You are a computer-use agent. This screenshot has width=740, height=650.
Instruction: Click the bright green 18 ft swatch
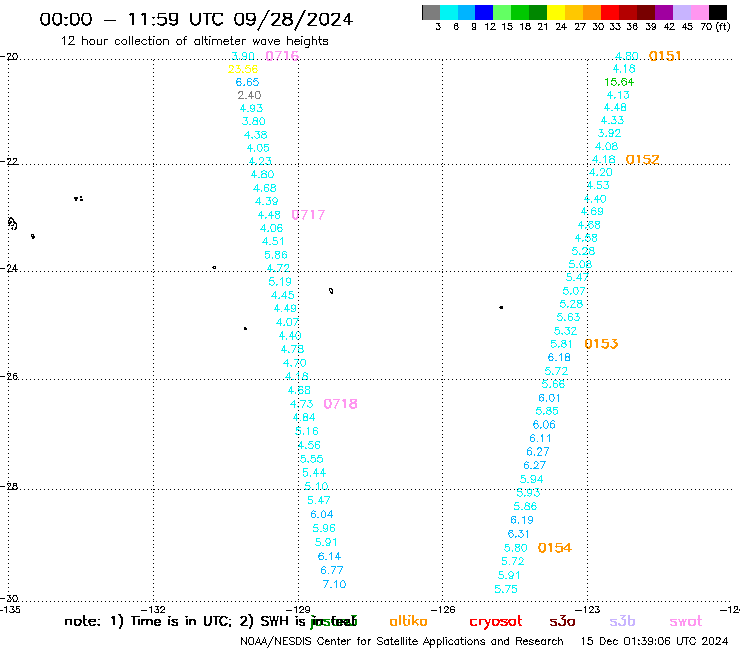click(520, 13)
